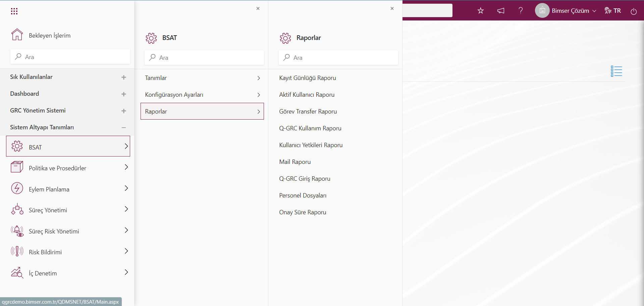Open Konfigürasyon Ayarları submenu
The width and height of the screenshot is (644, 306).
pyautogui.click(x=202, y=95)
